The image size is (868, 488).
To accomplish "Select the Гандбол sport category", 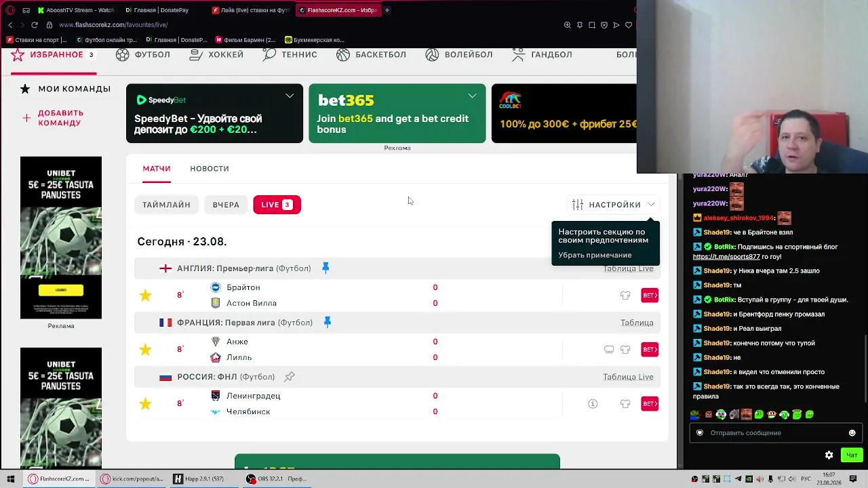I will (x=542, y=55).
